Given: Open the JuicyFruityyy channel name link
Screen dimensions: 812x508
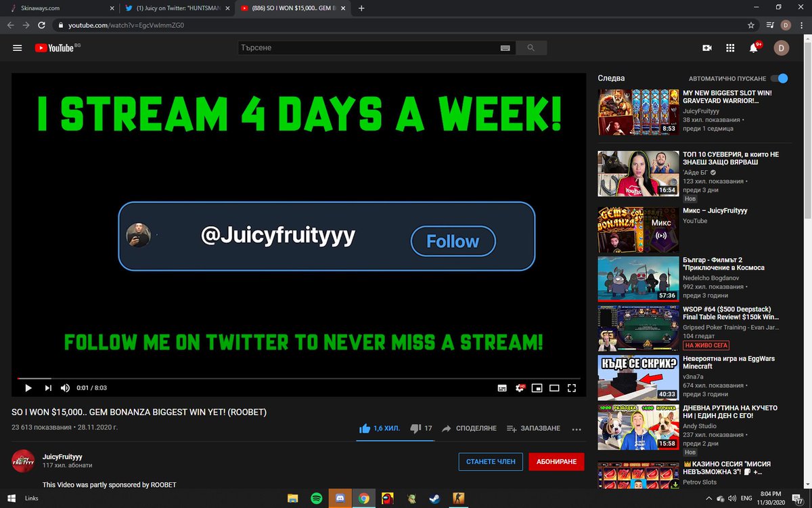Looking at the screenshot, I should [62, 457].
